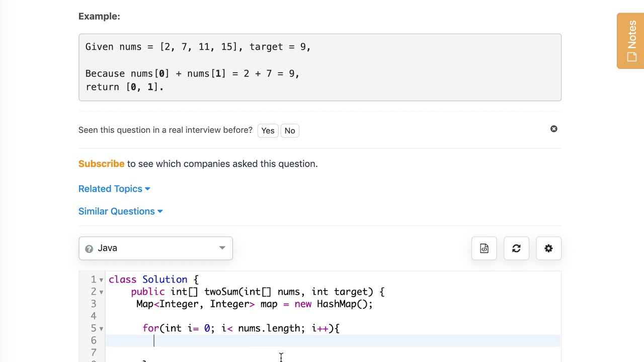The image size is (644, 362).
Task: Open the code snippet file icon
Action: coord(484,248)
